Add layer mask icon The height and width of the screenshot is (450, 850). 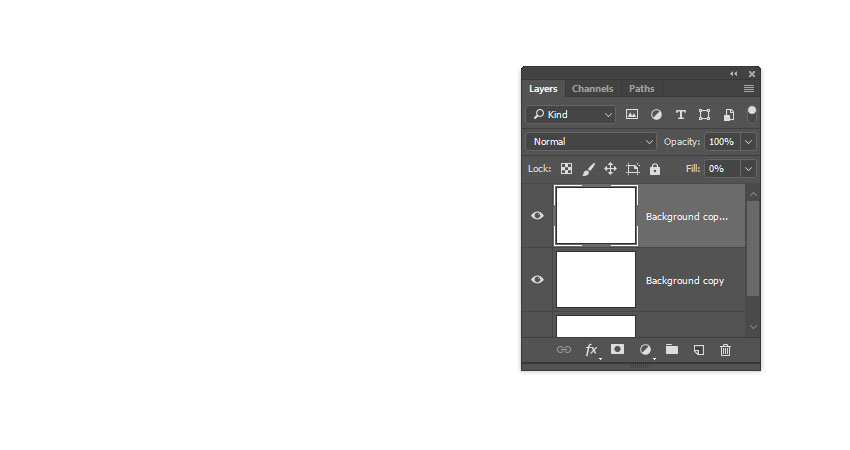[617, 349]
